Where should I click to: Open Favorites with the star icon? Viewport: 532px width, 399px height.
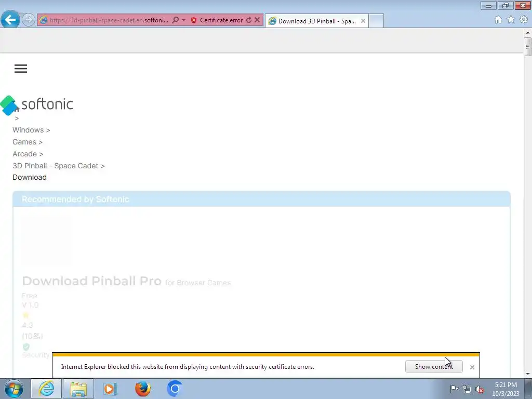click(511, 20)
